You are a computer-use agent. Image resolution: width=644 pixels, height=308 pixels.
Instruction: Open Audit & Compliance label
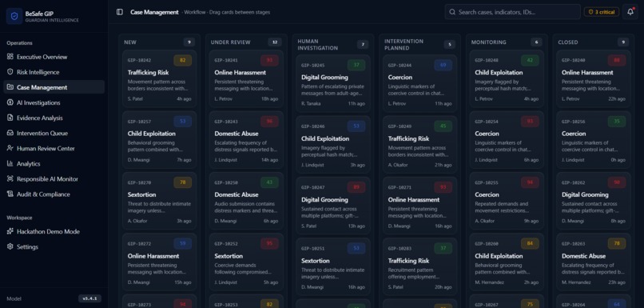click(43, 194)
